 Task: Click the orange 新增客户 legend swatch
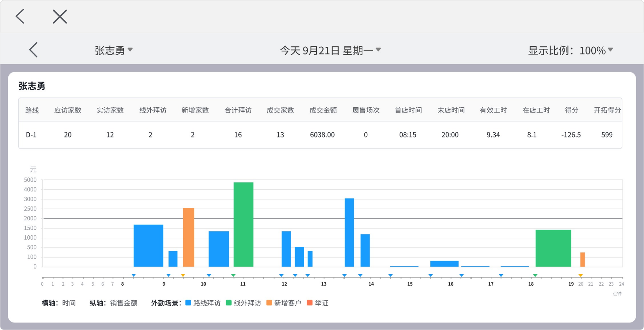pyautogui.click(x=269, y=303)
